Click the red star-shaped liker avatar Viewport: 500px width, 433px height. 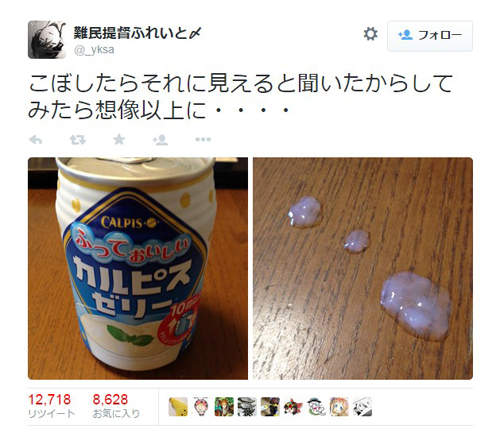coord(293,407)
